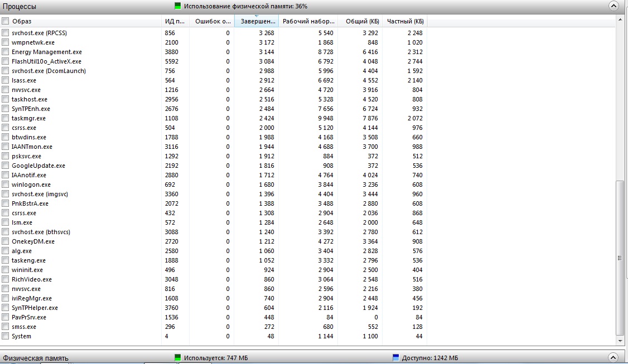Select the pskvc.exe process name
The image size is (628, 364).
(x=26, y=156)
